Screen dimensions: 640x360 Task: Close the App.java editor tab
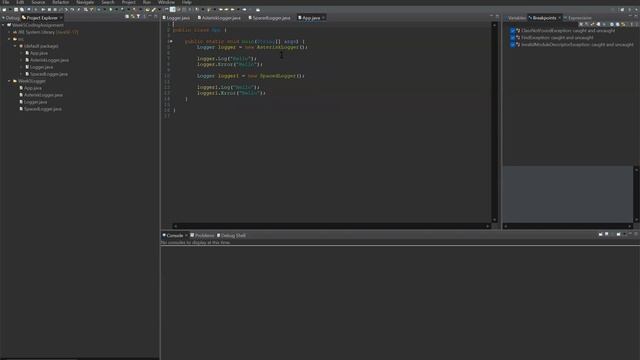click(323, 18)
